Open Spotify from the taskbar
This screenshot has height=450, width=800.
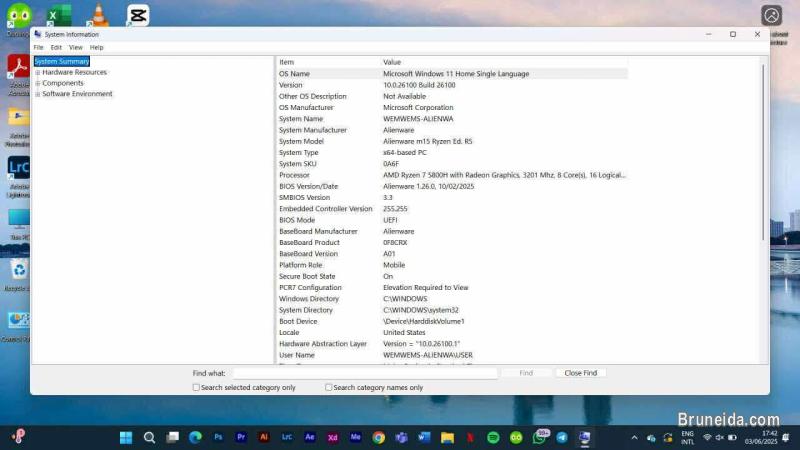pyautogui.click(x=493, y=437)
